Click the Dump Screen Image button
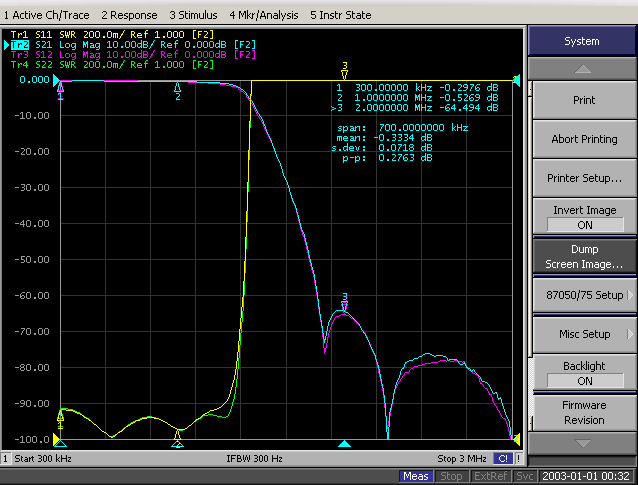 pos(584,256)
